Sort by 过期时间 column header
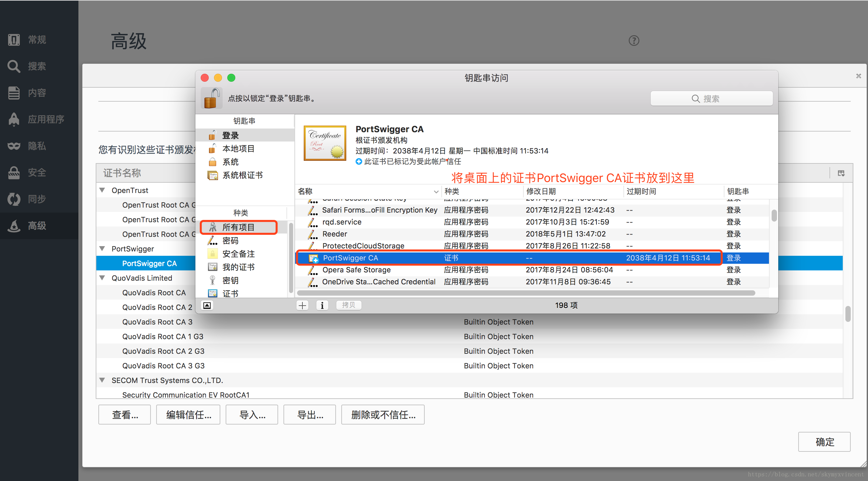The width and height of the screenshot is (868, 481). point(673,191)
